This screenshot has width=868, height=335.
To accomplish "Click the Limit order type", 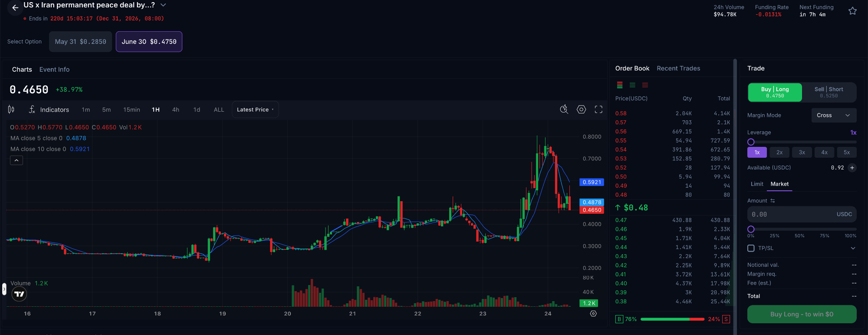I will click(x=757, y=184).
